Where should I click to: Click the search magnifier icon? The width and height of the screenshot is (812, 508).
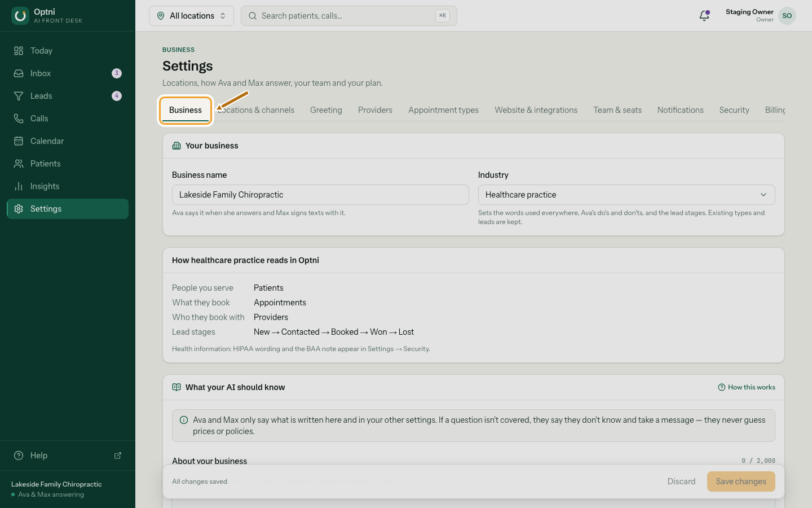[x=253, y=16]
